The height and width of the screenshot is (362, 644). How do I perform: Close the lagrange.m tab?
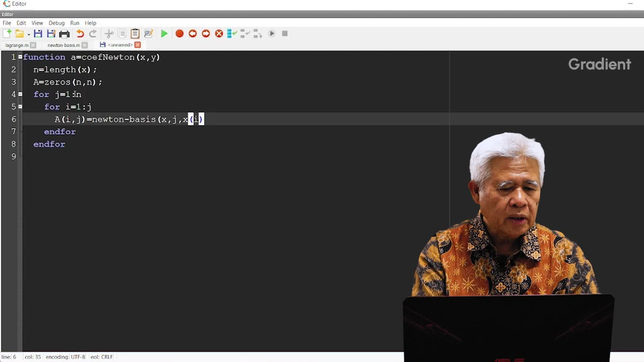tap(33, 45)
